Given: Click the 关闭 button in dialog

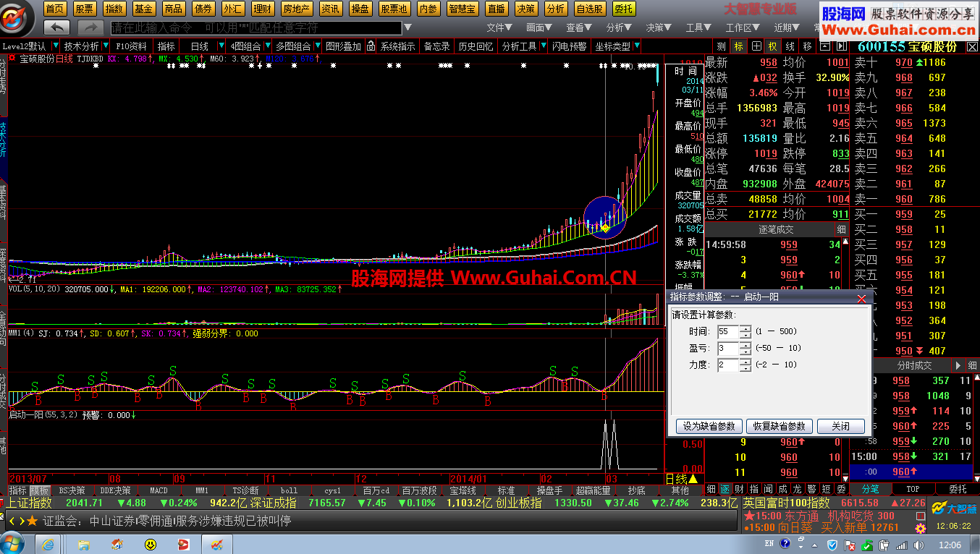Looking at the screenshot, I should click(x=841, y=426).
